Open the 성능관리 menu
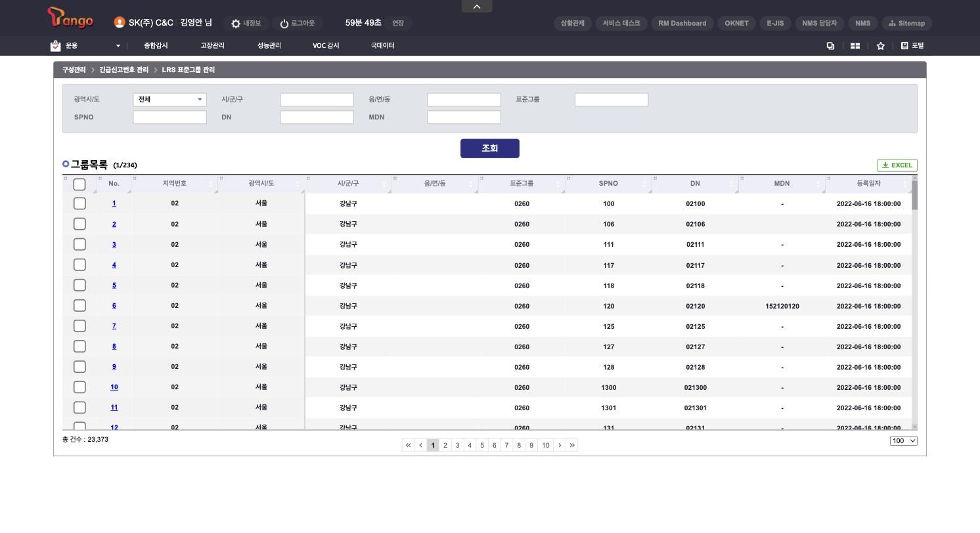 [x=269, y=45]
